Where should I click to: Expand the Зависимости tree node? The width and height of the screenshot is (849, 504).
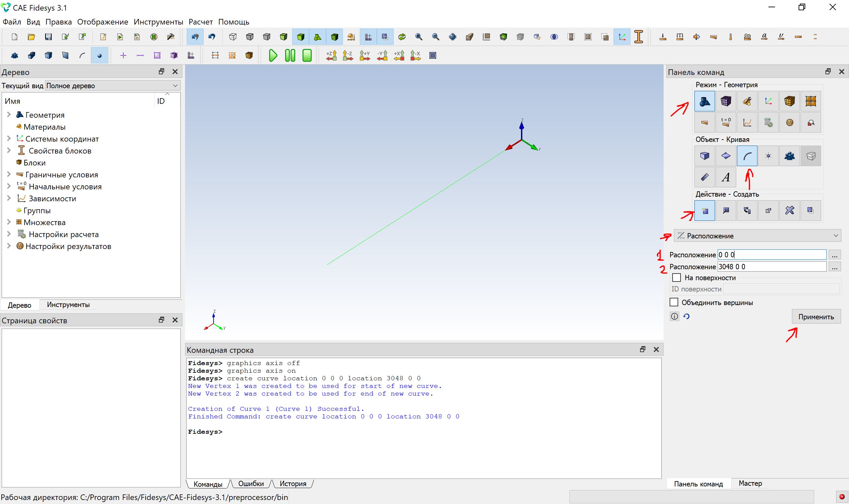[x=9, y=198]
